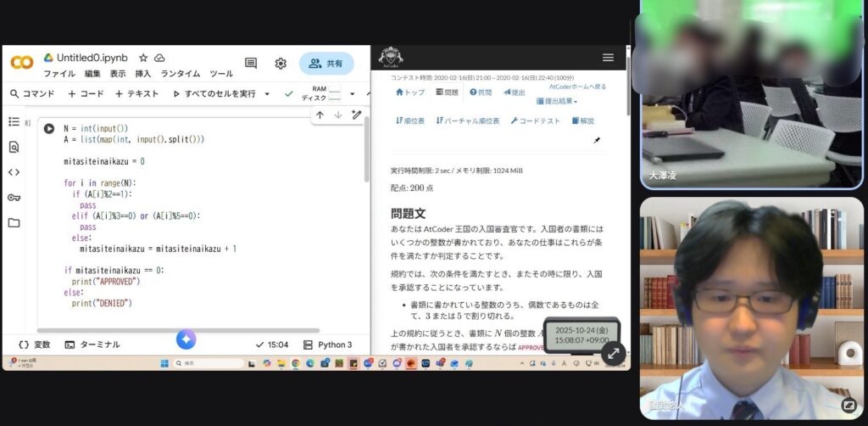The image size is (868, 426).
Task: Open the code snippets sidebar icon
Action: pyautogui.click(x=14, y=172)
